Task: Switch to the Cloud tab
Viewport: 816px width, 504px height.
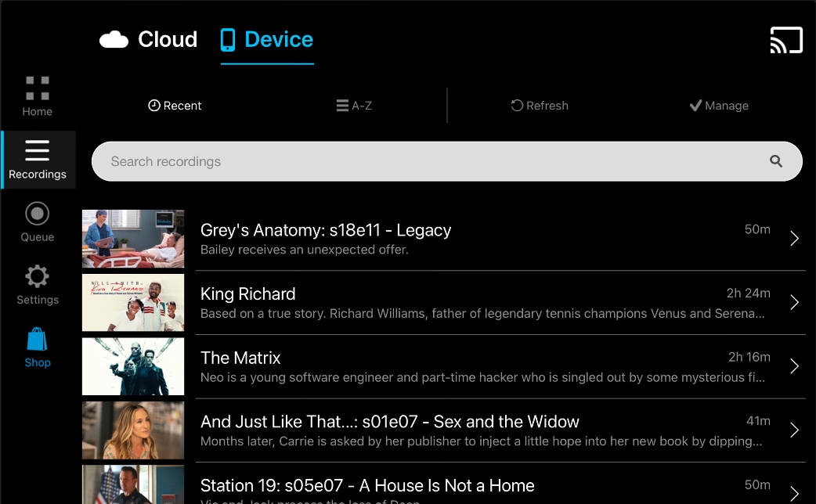Action: coord(147,39)
